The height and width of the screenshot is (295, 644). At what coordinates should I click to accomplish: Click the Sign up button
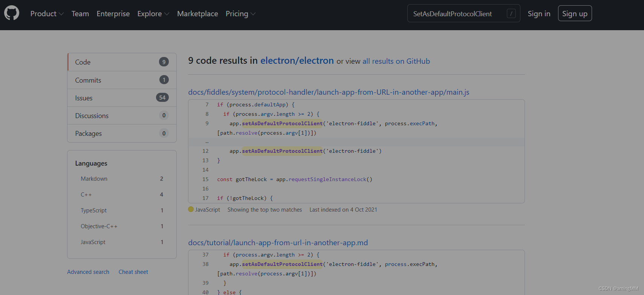(x=575, y=14)
